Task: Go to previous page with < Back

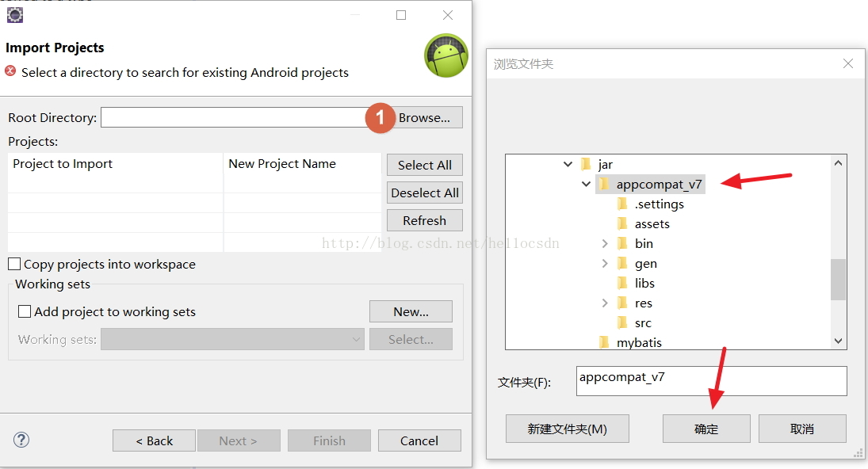Action: [154, 440]
